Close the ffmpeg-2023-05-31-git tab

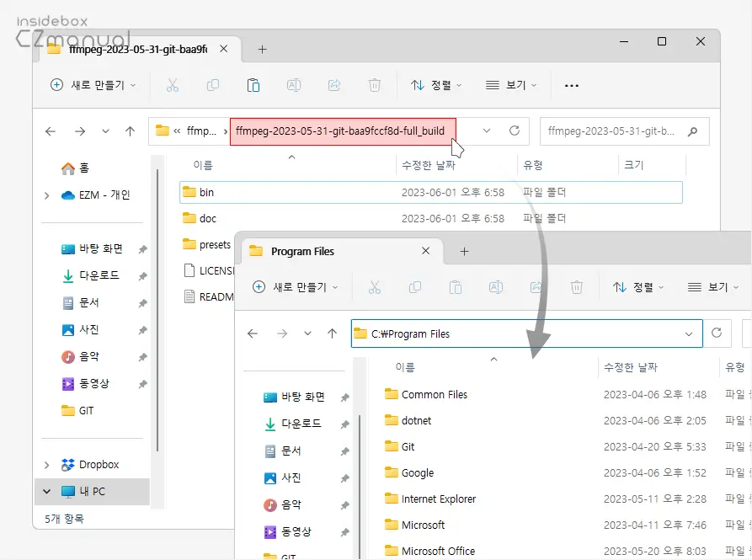click(223, 49)
